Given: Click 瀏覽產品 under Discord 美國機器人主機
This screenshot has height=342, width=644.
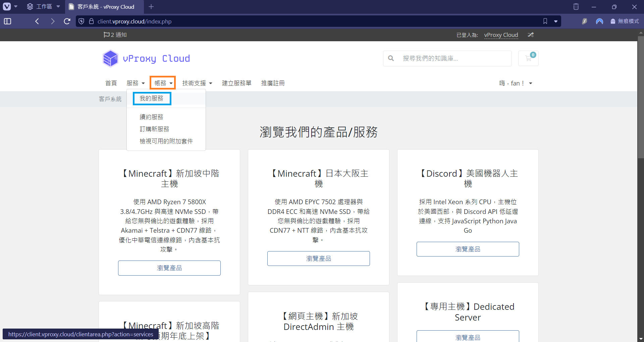Looking at the screenshot, I should (468, 249).
